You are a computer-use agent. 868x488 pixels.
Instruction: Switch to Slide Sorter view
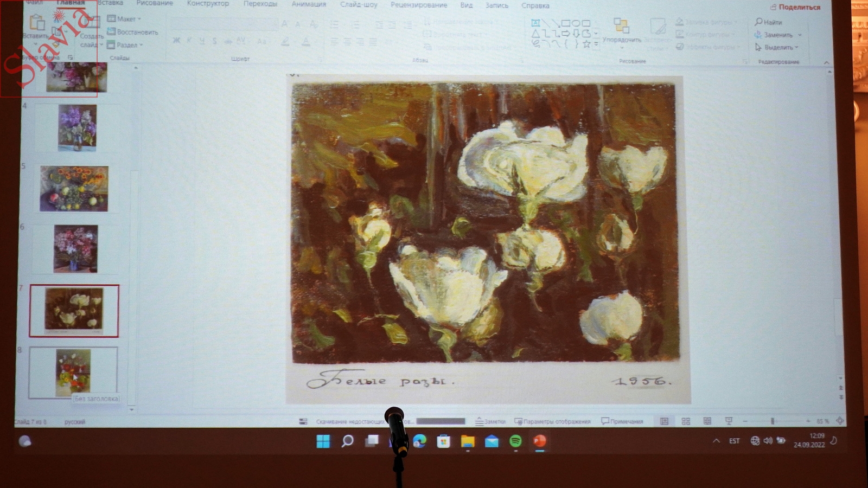click(x=686, y=421)
